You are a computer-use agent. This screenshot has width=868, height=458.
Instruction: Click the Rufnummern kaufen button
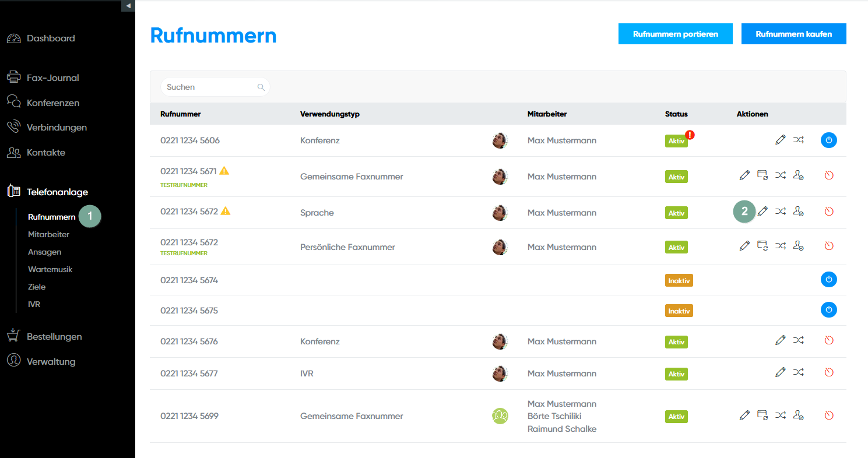coord(793,34)
